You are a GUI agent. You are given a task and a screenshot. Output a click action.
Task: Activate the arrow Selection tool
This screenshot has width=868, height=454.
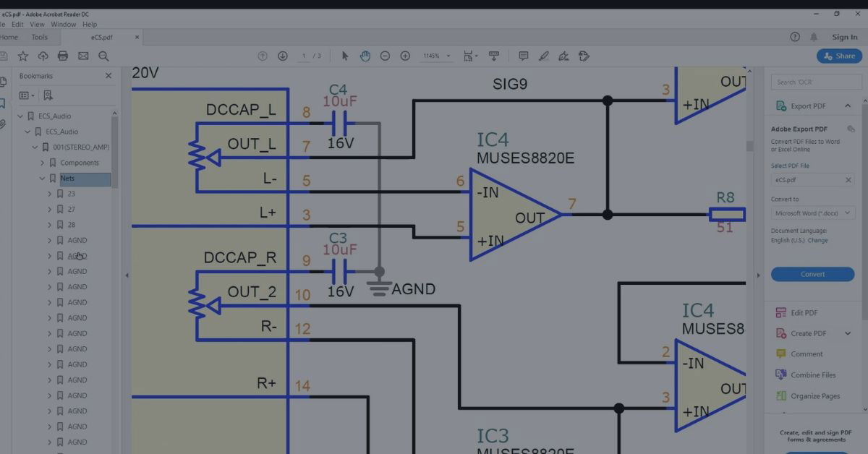pos(345,56)
